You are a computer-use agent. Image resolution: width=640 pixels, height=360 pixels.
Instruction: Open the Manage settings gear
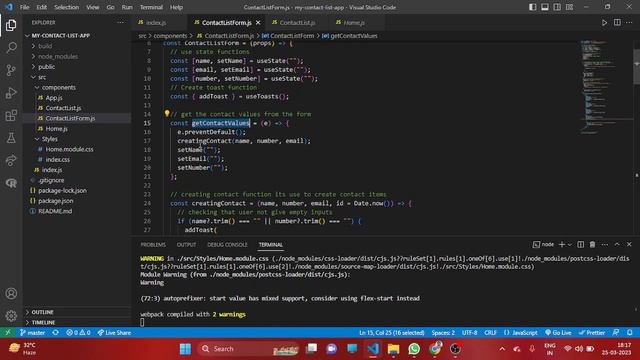[x=11, y=316]
